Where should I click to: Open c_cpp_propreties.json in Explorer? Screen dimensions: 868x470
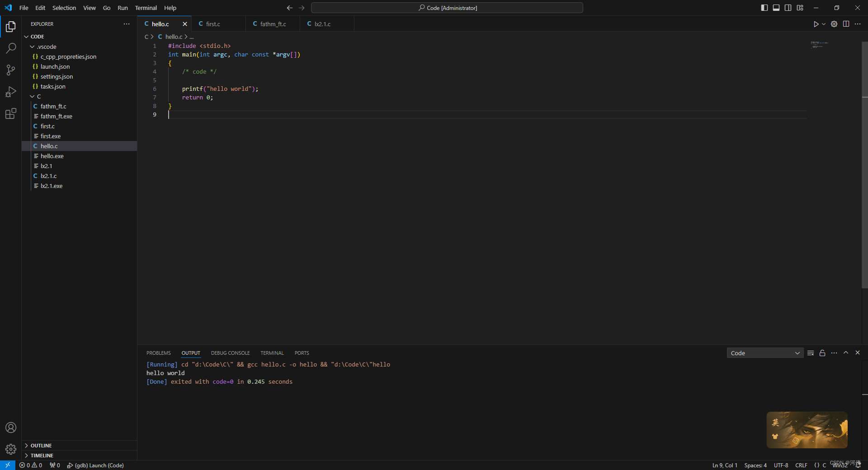point(79,56)
